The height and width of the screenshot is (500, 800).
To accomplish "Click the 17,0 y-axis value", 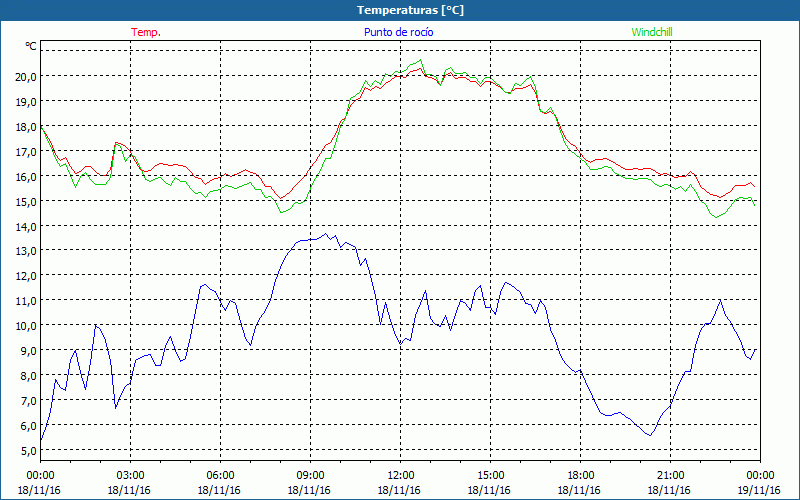I will pos(26,152).
